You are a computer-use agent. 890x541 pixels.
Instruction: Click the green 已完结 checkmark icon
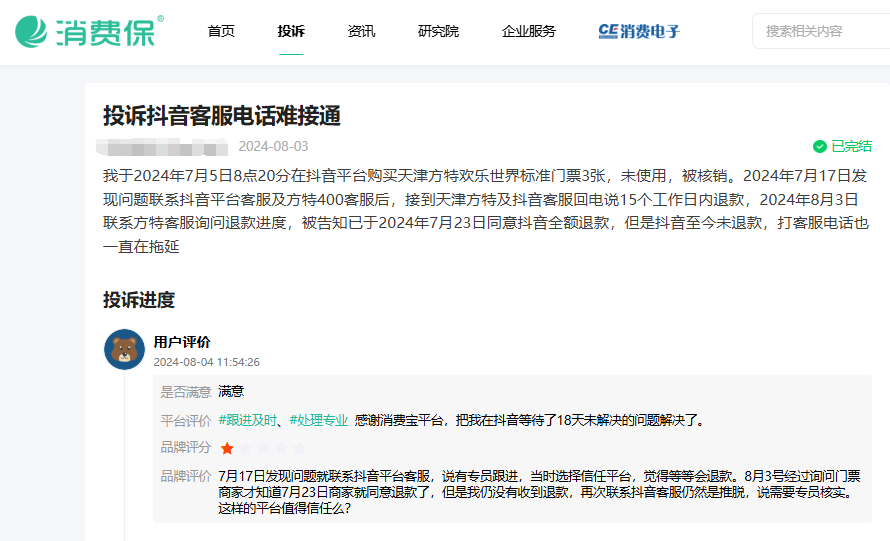coord(820,146)
